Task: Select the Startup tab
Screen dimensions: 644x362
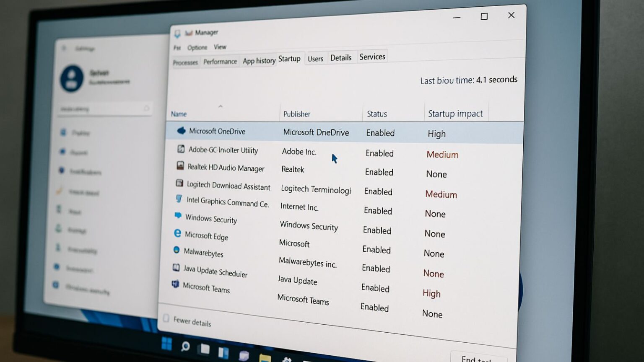Action: click(x=289, y=59)
